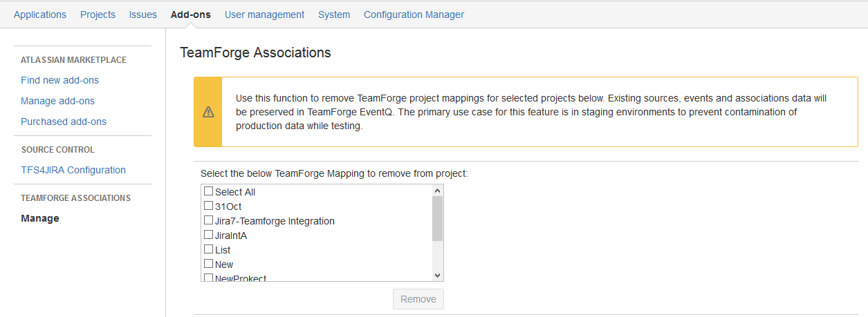Enable the Jira7-Teamforge Integration checkbox
The height and width of the screenshot is (317, 868).
(208, 220)
